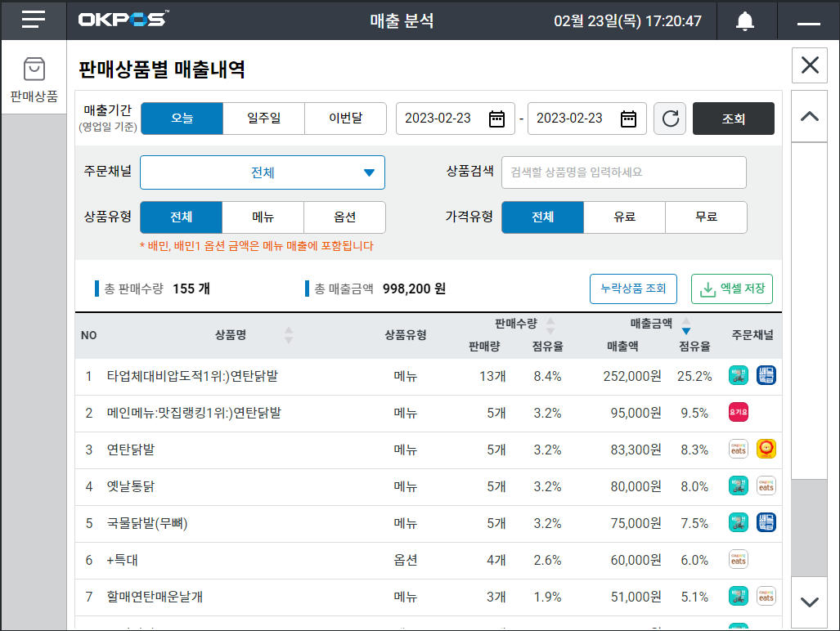The width and height of the screenshot is (840, 631).
Task: Open the start date calendar icon
Action: 496,119
